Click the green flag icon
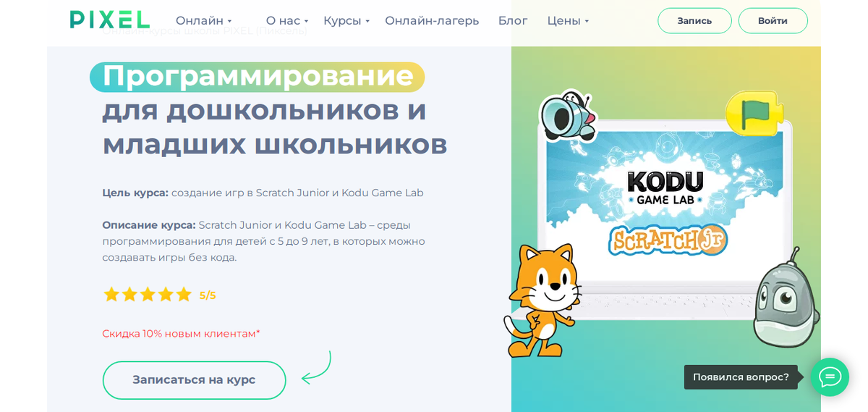868x412 pixels. [754, 113]
